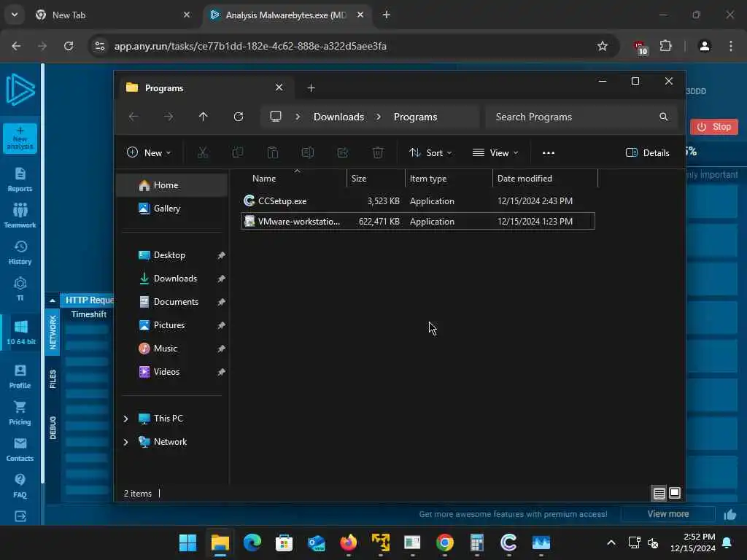Click the Paste clipboard icon in Explorer toolbar

point(273,153)
